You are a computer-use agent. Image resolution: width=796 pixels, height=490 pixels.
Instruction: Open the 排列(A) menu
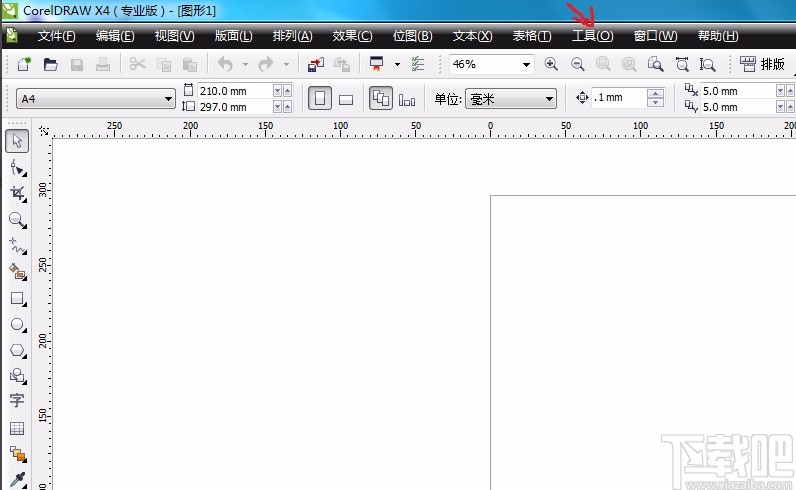point(292,36)
